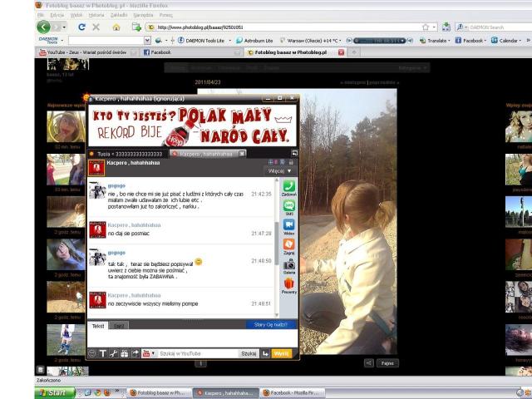Viewport: 532px width, 399px height.
Task: Click the Firefox address bar
Action: pyautogui.click(x=288, y=27)
